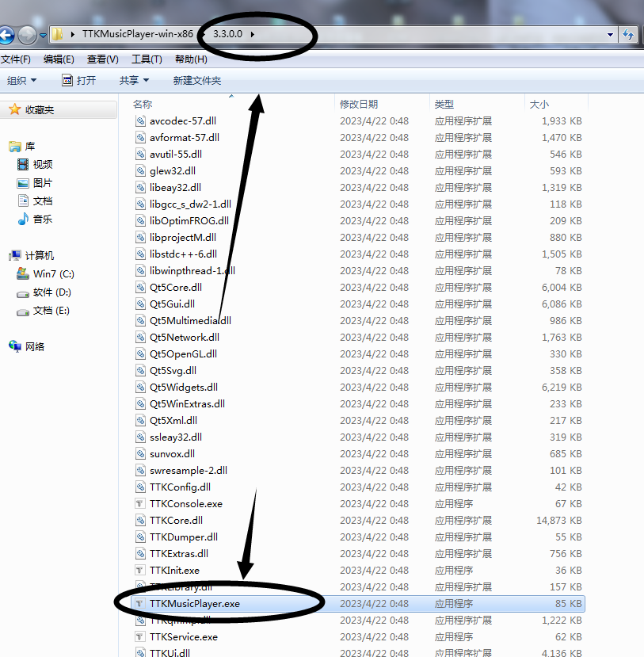Select the Qt5Core.dll file icon
The image size is (644, 657).
point(140,288)
